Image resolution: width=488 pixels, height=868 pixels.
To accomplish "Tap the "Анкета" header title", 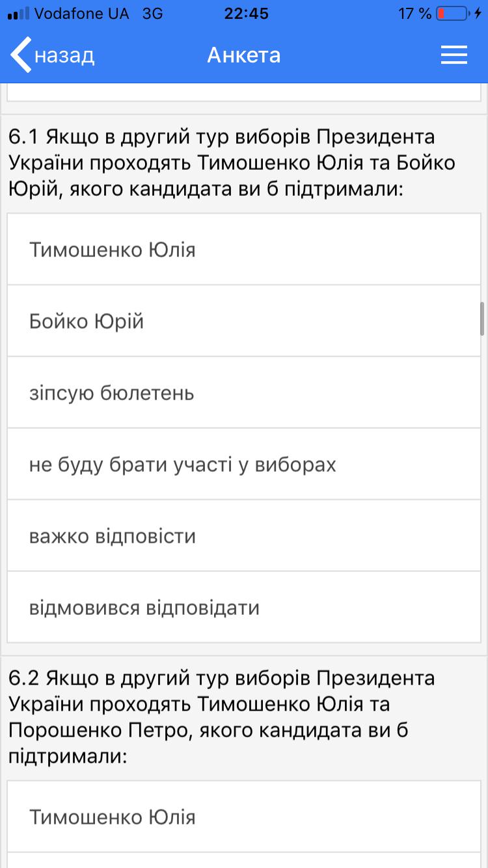I will pos(244,55).
